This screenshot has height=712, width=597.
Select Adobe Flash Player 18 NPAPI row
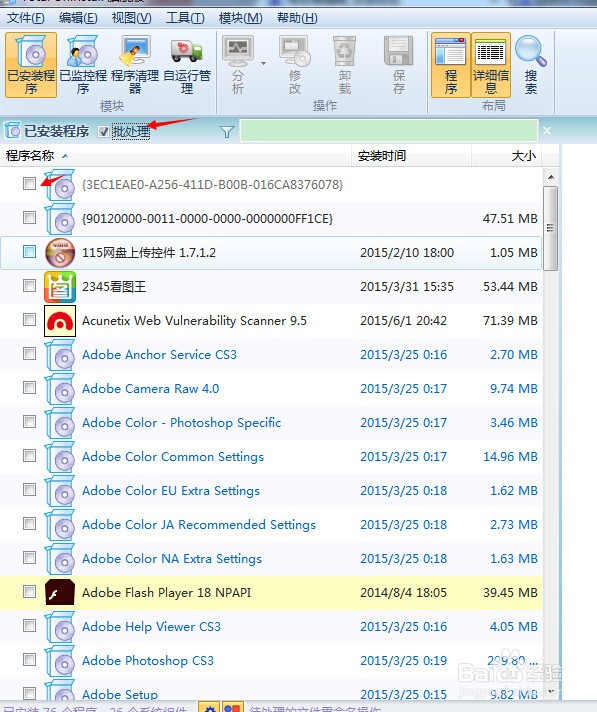(x=271, y=593)
